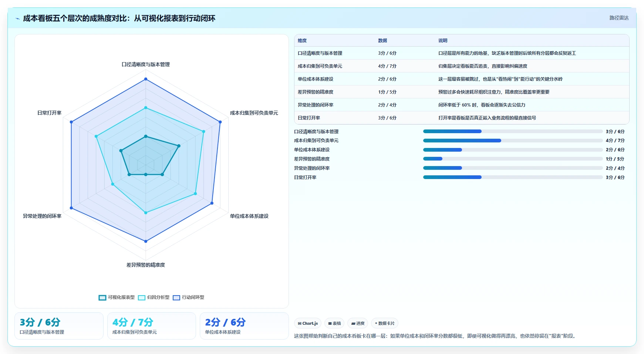Select the Chart.js tag chip
Image resolution: width=644 pixels, height=354 pixels.
point(308,323)
